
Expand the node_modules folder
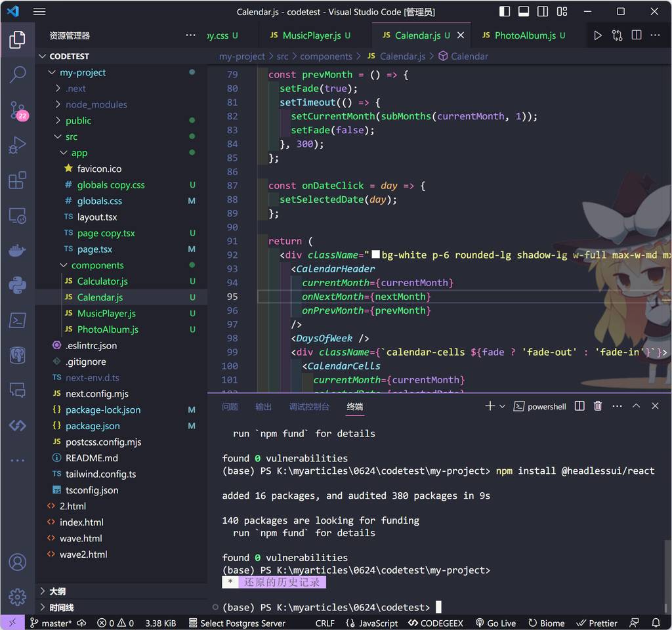pos(96,104)
